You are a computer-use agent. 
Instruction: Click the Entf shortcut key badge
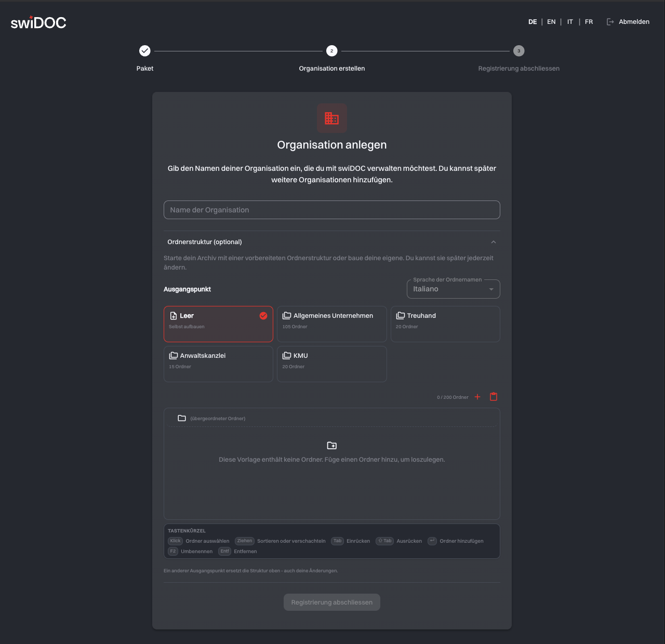[224, 552]
